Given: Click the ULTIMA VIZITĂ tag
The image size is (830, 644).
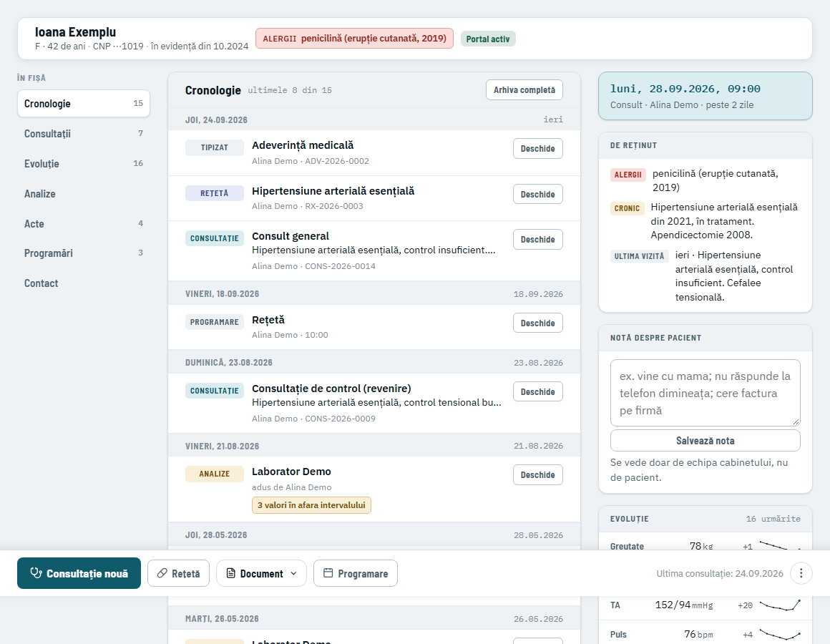Looking at the screenshot, I should [x=640, y=256].
